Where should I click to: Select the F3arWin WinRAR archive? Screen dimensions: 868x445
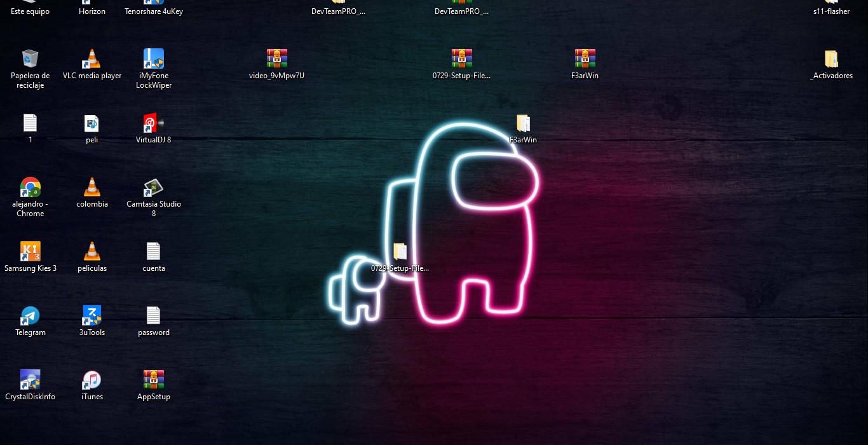pos(585,60)
